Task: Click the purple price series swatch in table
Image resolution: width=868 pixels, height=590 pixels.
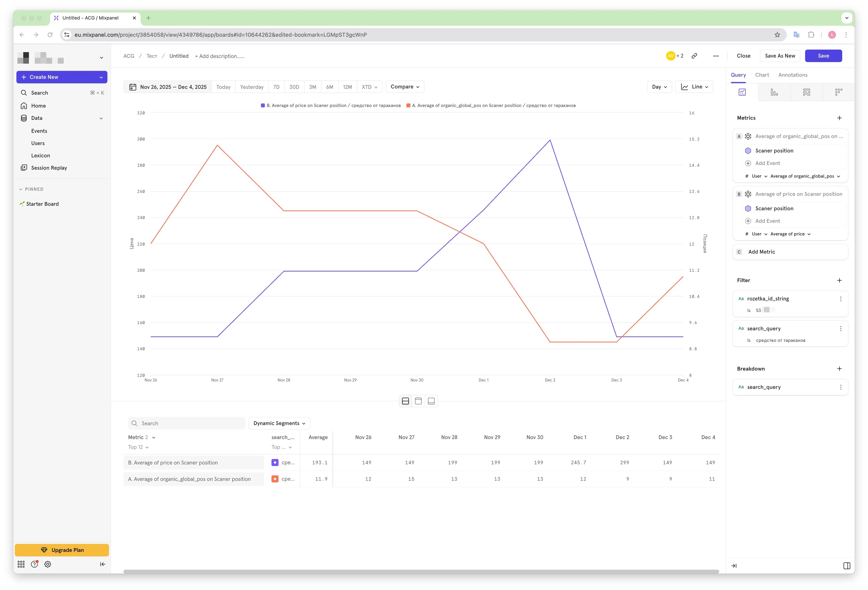Action: (275, 463)
